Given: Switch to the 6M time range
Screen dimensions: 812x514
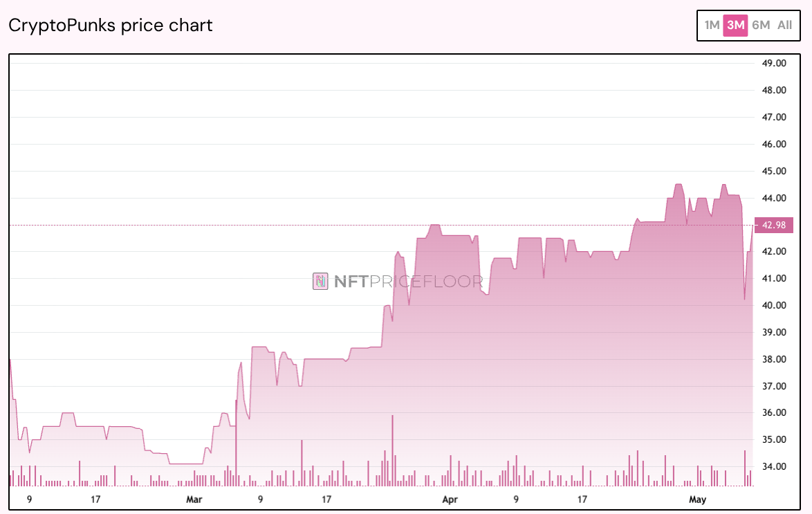Looking at the screenshot, I should (x=761, y=25).
